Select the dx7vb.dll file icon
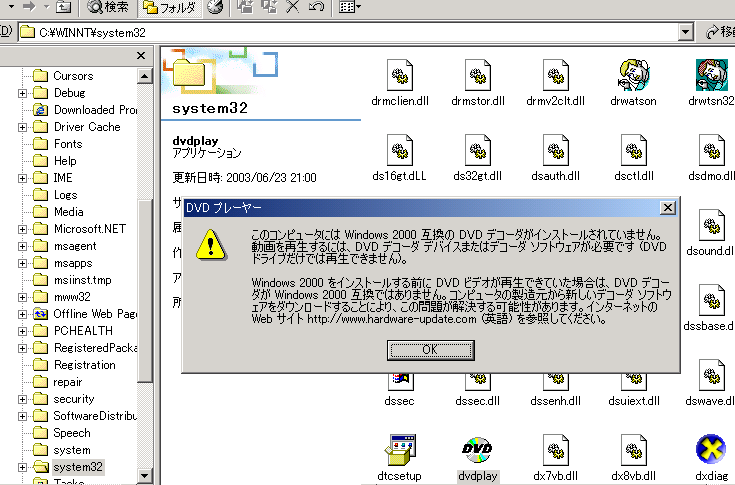The image size is (735, 485). pyautogui.click(x=555, y=450)
